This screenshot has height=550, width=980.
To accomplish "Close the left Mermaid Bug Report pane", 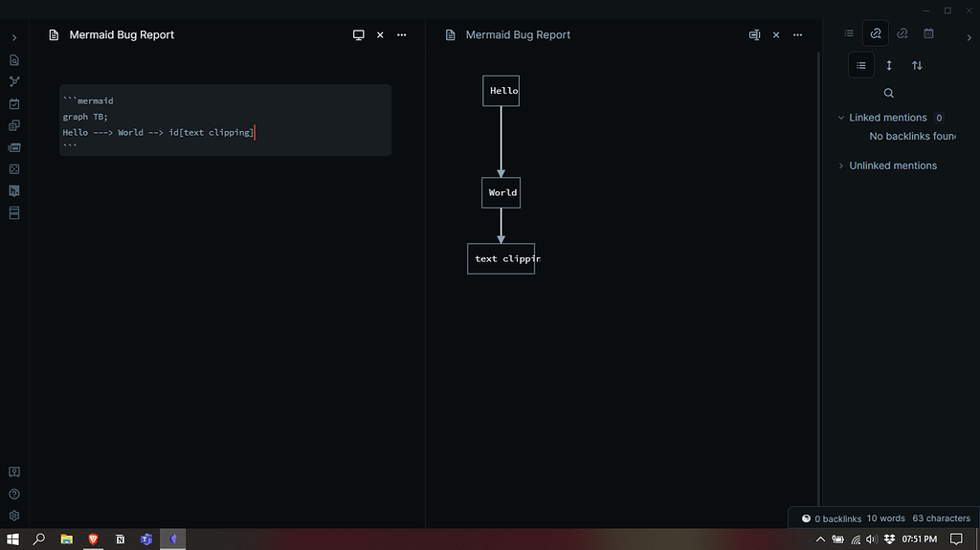I will 380,34.
